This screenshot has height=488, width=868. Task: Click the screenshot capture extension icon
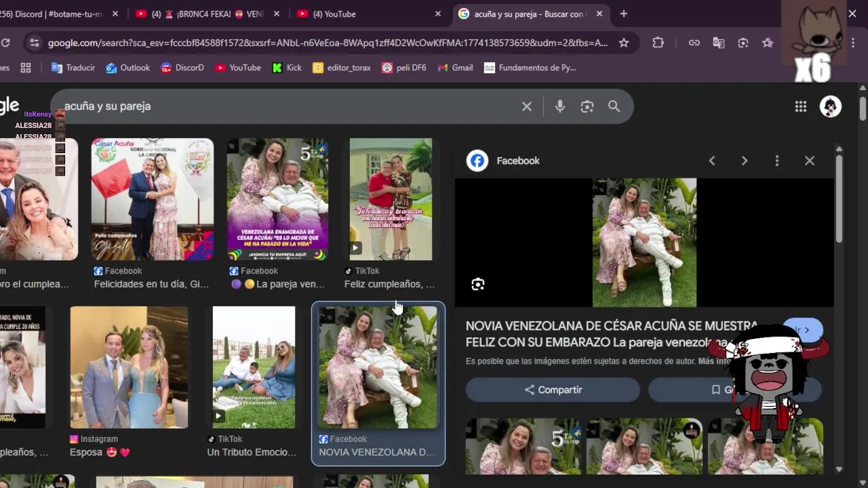click(743, 43)
